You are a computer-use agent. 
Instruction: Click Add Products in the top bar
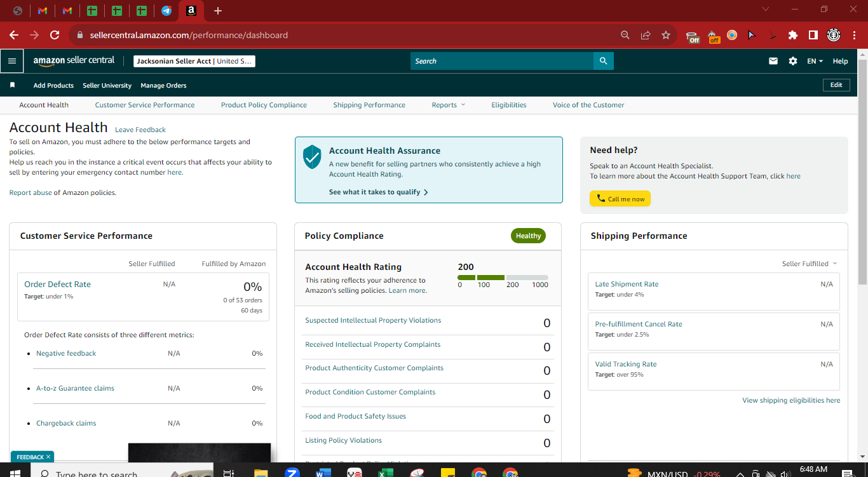coord(53,85)
